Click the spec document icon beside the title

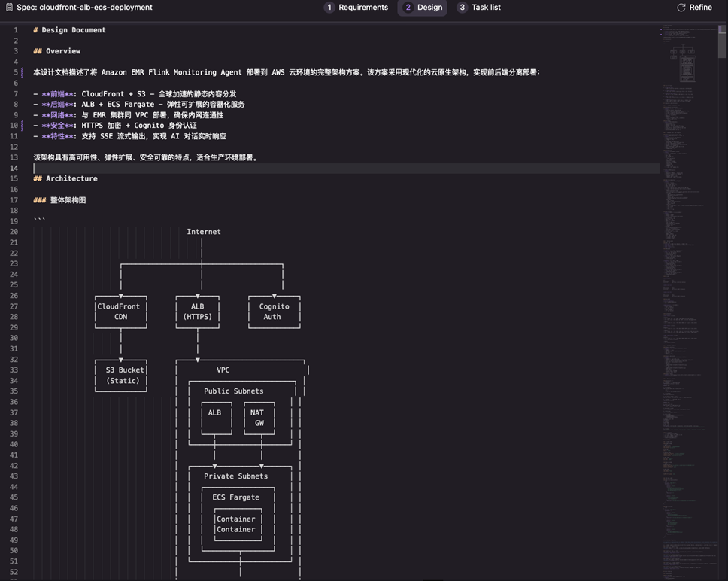(9, 8)
